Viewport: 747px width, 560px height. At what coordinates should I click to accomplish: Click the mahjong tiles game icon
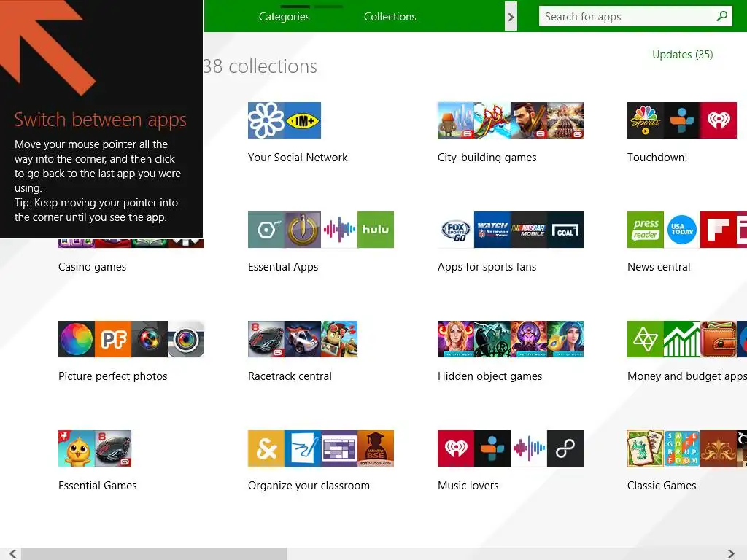tap(645, 448)
